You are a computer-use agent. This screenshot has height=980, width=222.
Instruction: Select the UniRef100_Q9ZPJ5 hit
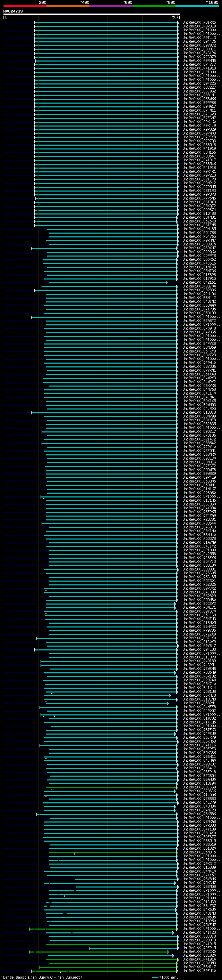coord(199,948)
